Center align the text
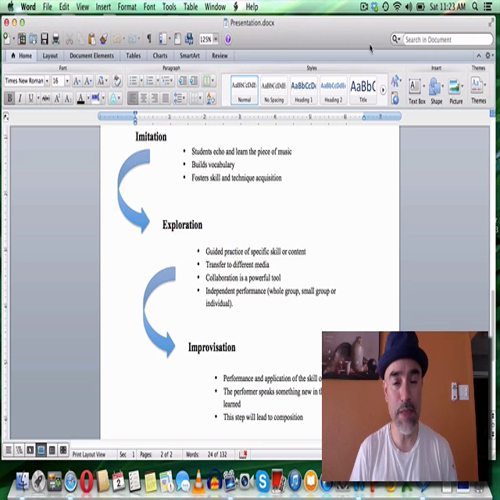500x500 pixels. pos(144,98)
